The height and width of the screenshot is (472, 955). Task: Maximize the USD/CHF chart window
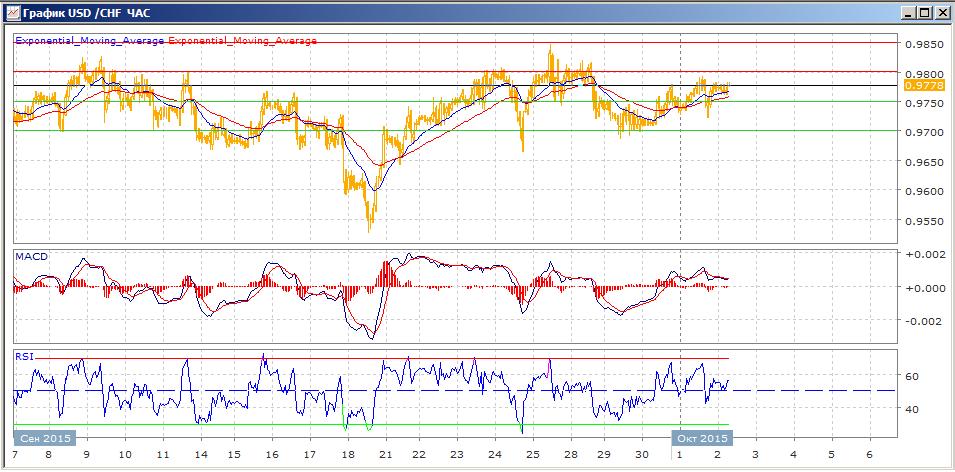924,12
